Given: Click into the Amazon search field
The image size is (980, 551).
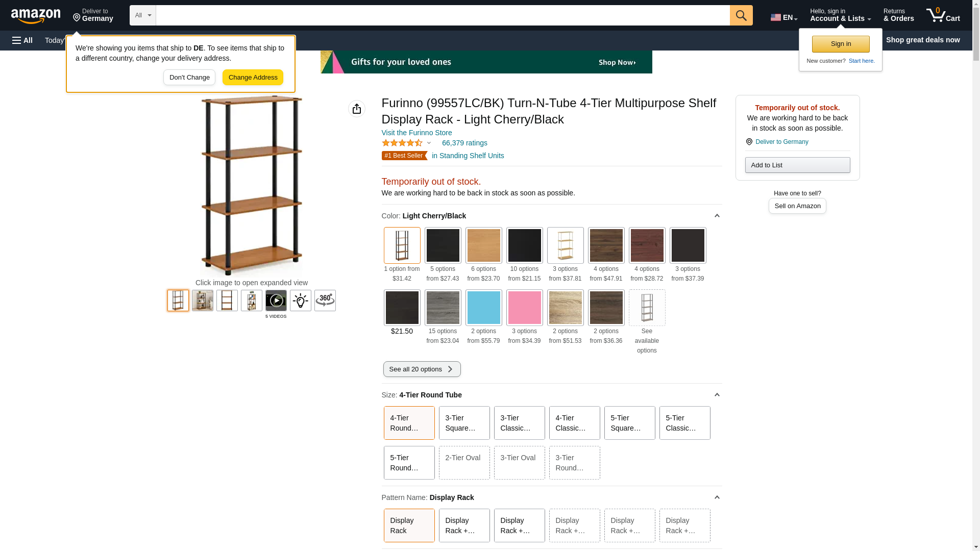Looking at the screenshot, I should [x=442, y=15].
